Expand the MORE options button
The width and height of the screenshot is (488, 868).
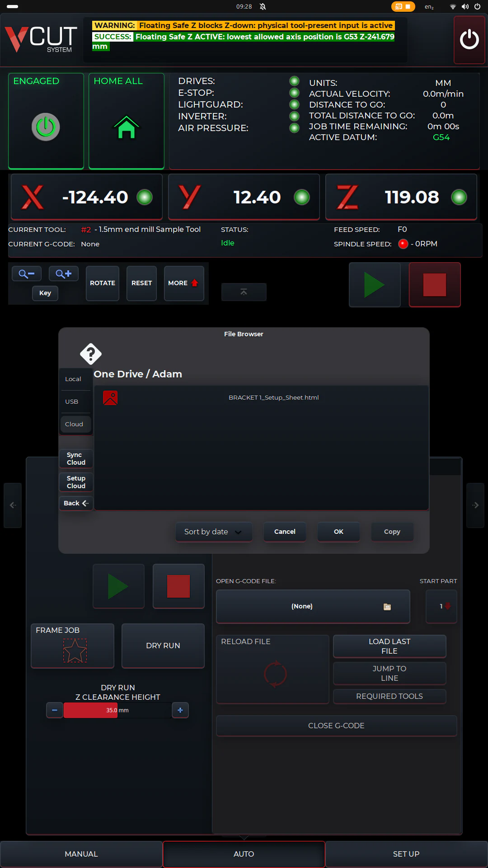tap(184, 283)
